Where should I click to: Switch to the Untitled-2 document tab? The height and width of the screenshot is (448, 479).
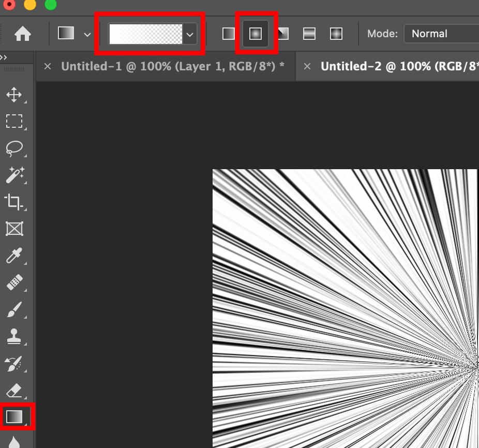[399, 66]
